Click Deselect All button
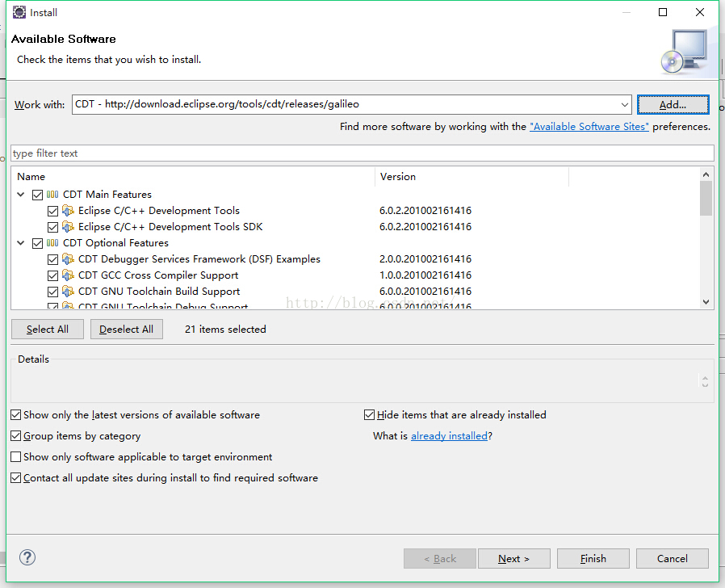The width and height of the screenshot is (725, 588). 126,330
